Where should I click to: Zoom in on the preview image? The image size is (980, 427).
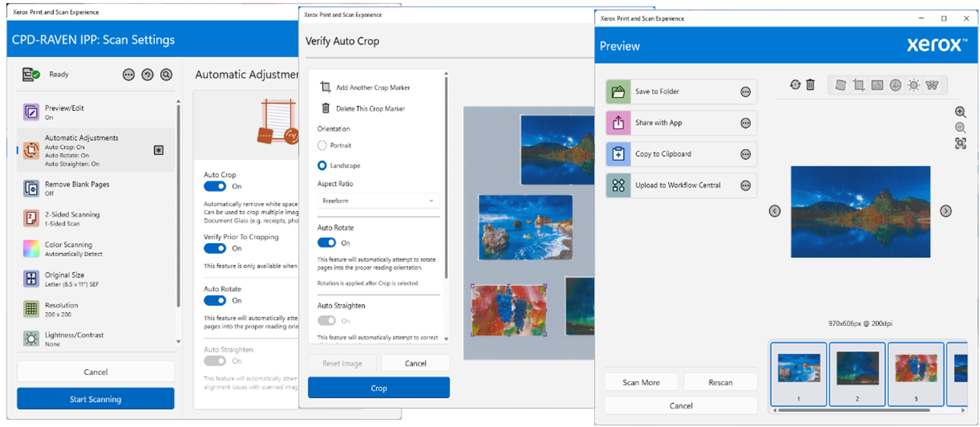coord(960,112)
